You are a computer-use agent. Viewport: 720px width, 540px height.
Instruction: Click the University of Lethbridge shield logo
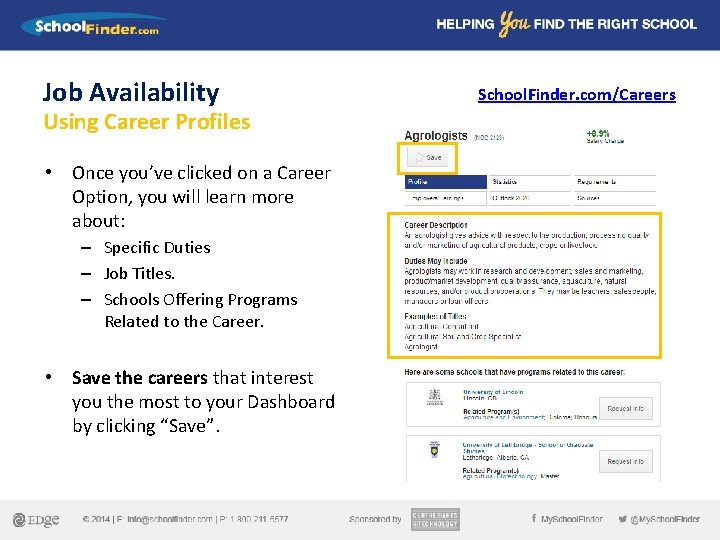pyautogui.click(x=434, y=450)
